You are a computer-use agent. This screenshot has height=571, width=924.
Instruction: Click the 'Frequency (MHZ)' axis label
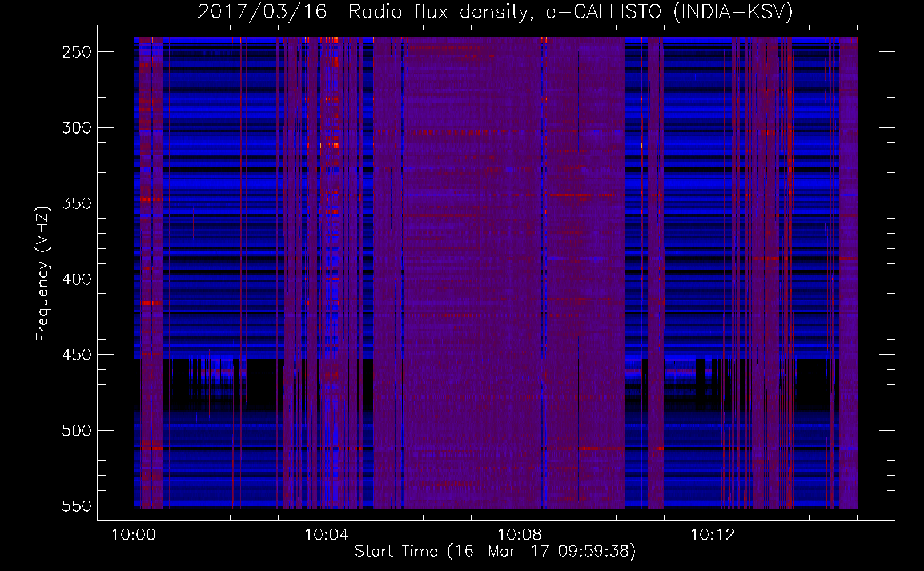tap(43, 274)
